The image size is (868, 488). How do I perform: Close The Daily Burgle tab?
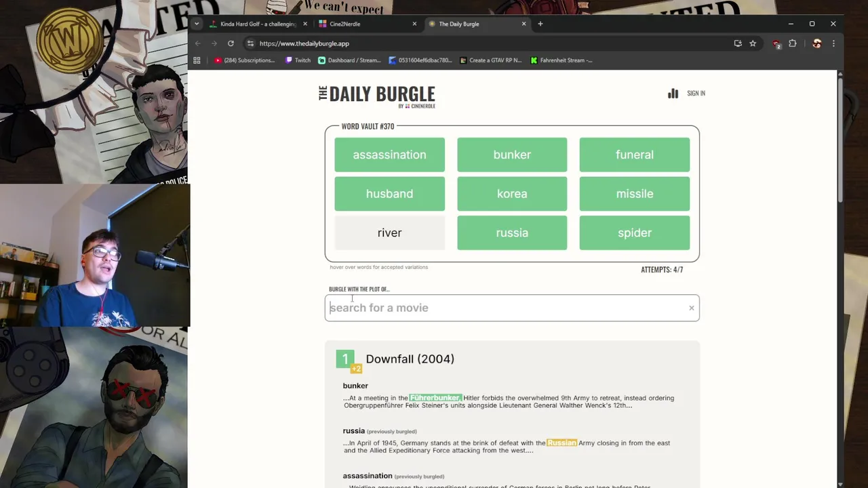tap(524, 24)
